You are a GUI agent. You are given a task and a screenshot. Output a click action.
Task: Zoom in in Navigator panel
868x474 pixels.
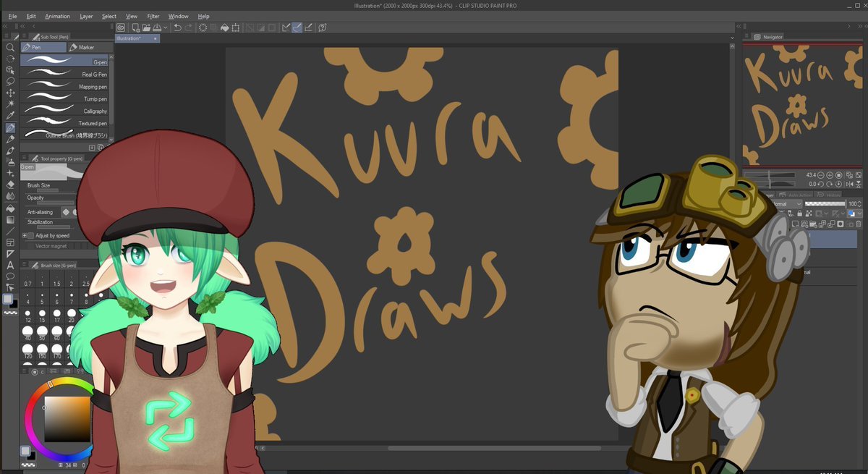pyautogui.click(x=830, y=175)
